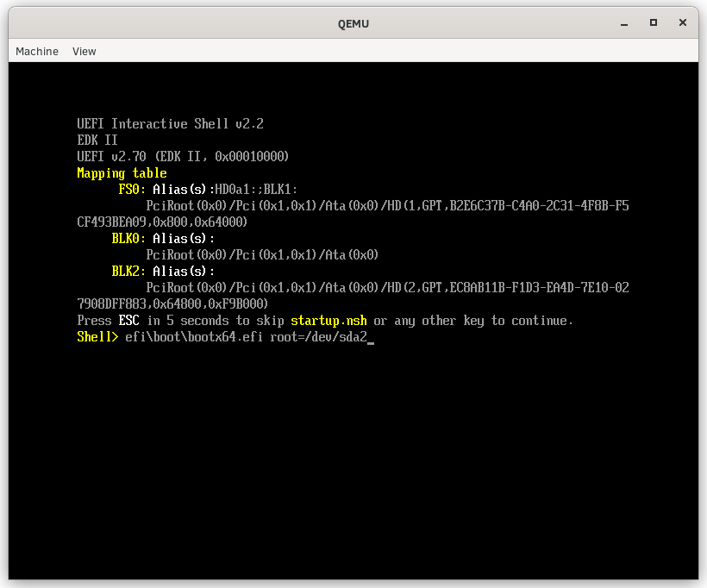Click the yellow 'Mapping table' heading
The height and width of the screenshot is (588, 707).
122,173
